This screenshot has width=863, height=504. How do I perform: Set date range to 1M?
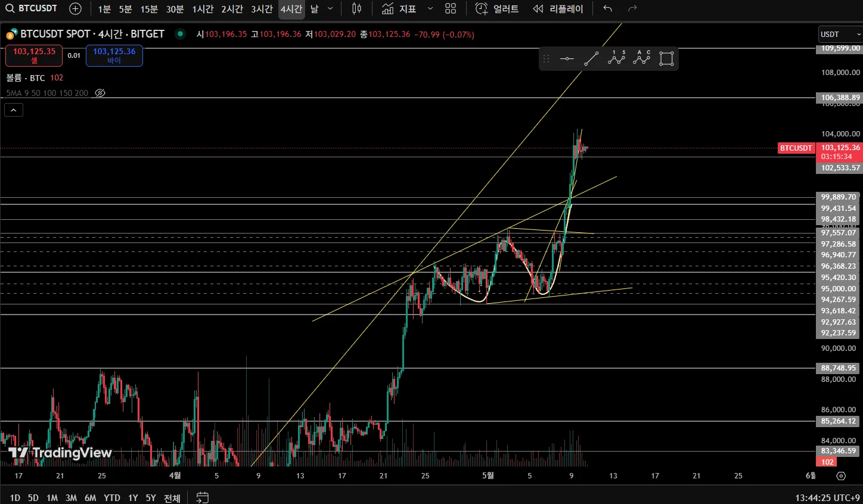tap(52, 497)
